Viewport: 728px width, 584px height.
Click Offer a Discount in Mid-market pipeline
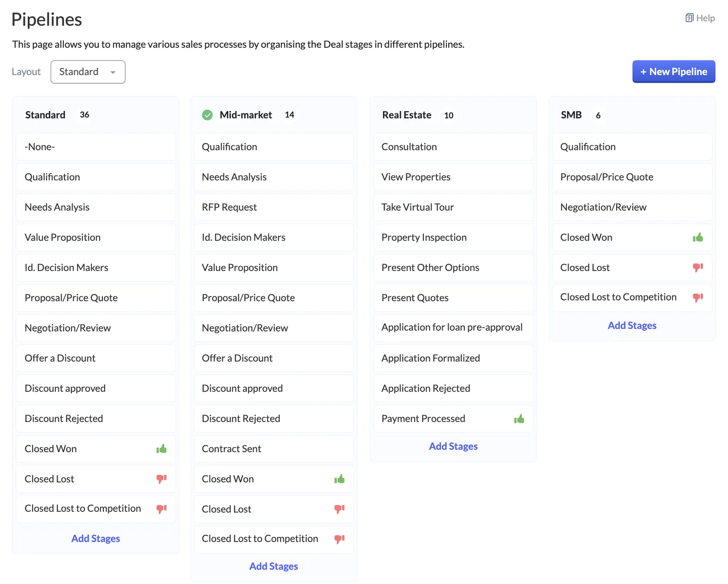273,358
